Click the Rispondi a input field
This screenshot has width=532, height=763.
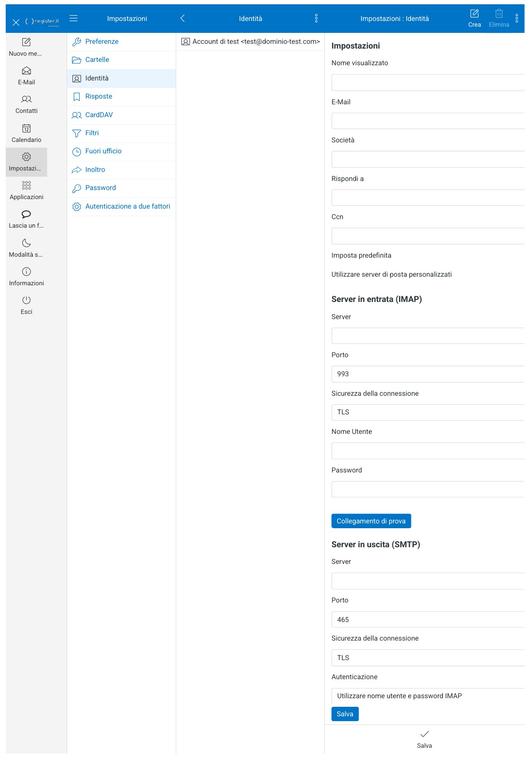pos(428,198)
